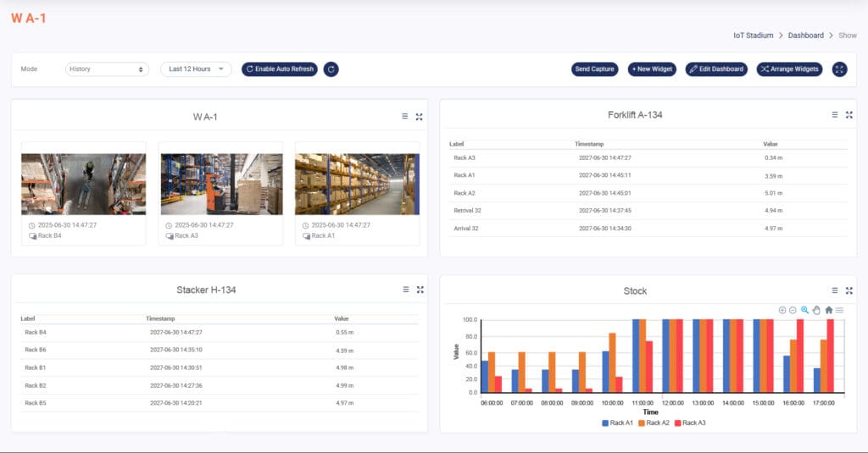Click the Enable Auto Refresh button
This screenshot has height=453, width=868.
coord(280,69)
